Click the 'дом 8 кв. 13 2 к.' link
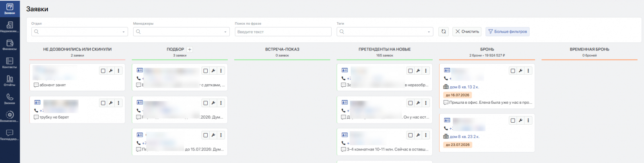The height and width of the screenshot is (163, 644). click(x=464, y=87)
